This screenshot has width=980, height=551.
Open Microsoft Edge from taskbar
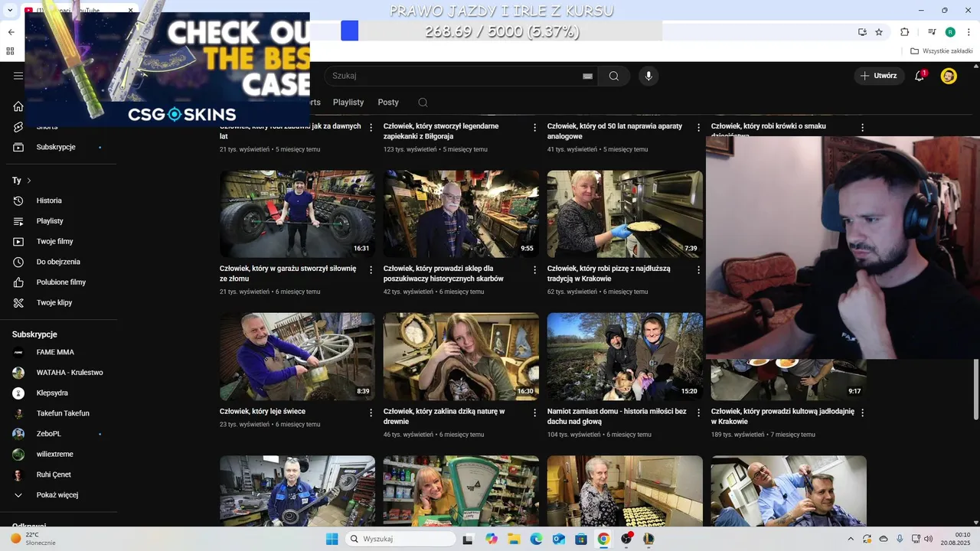tap(536, 539)
